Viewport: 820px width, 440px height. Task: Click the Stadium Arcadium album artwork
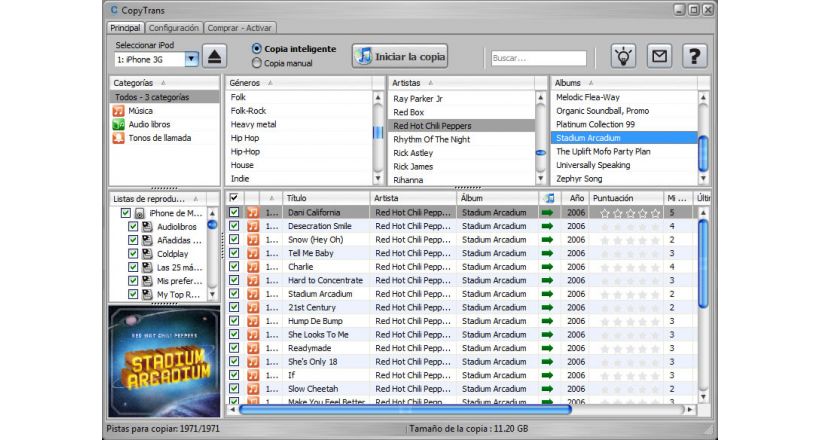(164, 361)
